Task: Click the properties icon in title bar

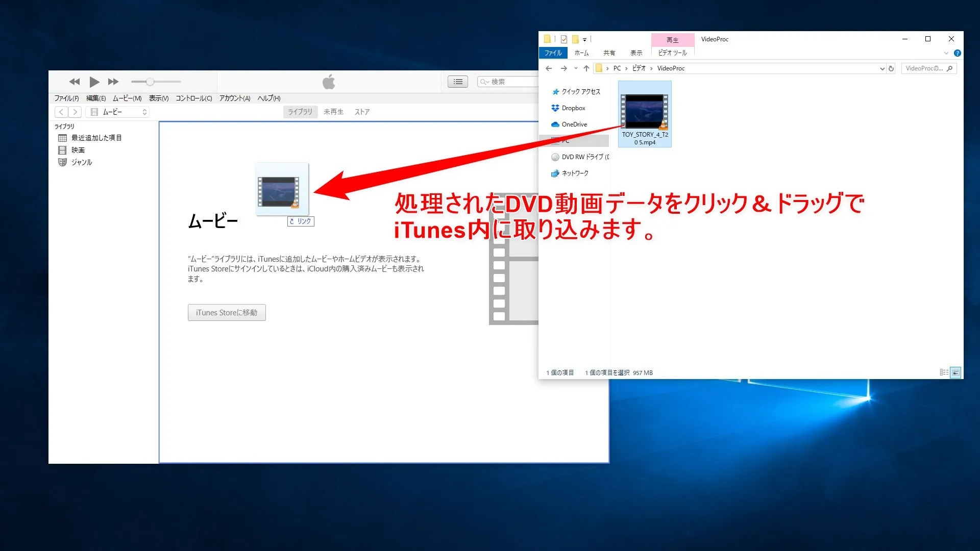Action: click(x=563, y=39)
